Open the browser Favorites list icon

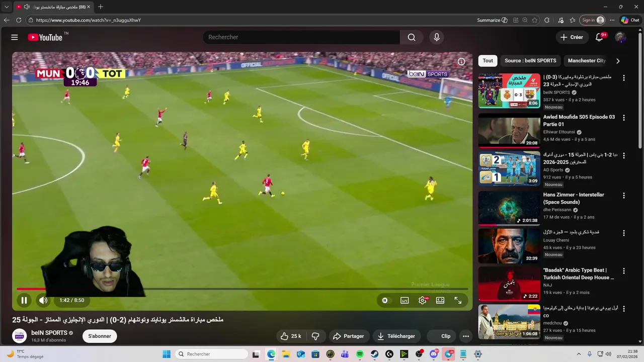(573, 20)
